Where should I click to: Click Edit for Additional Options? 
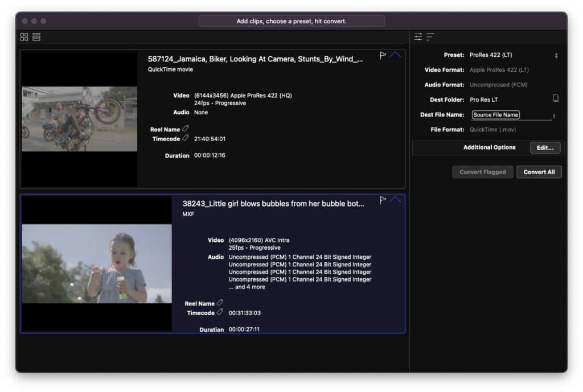pos(545,147)
